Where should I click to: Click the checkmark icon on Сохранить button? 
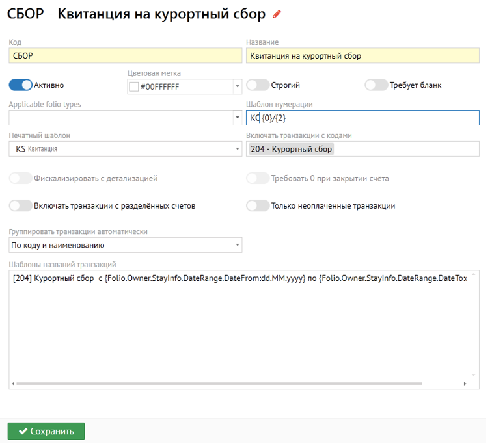point(23,431)
